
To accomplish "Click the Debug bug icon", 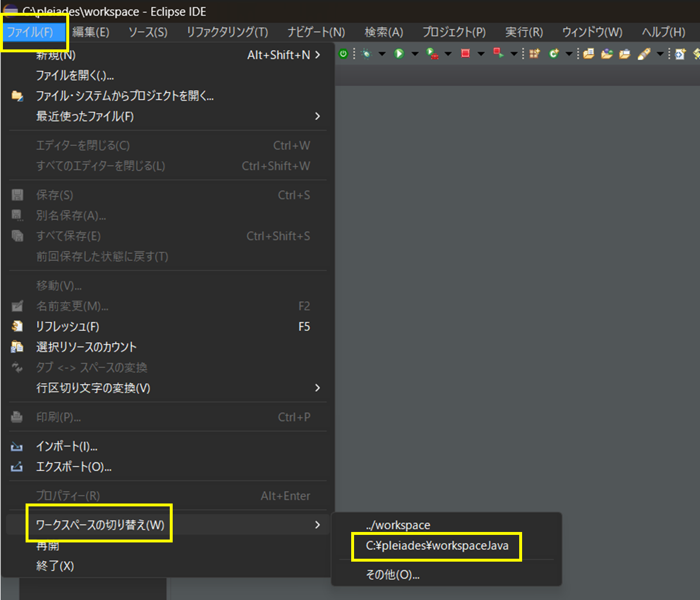I will [367, 53].
